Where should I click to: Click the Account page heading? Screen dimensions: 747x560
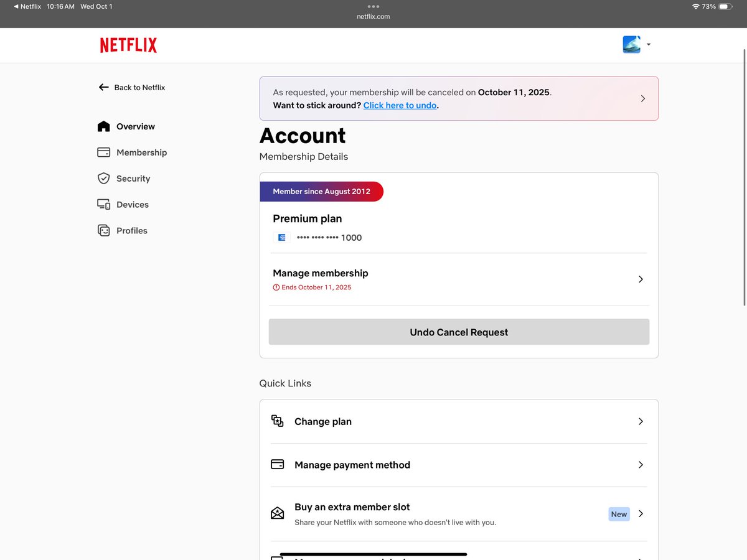(x=303, y=136)
